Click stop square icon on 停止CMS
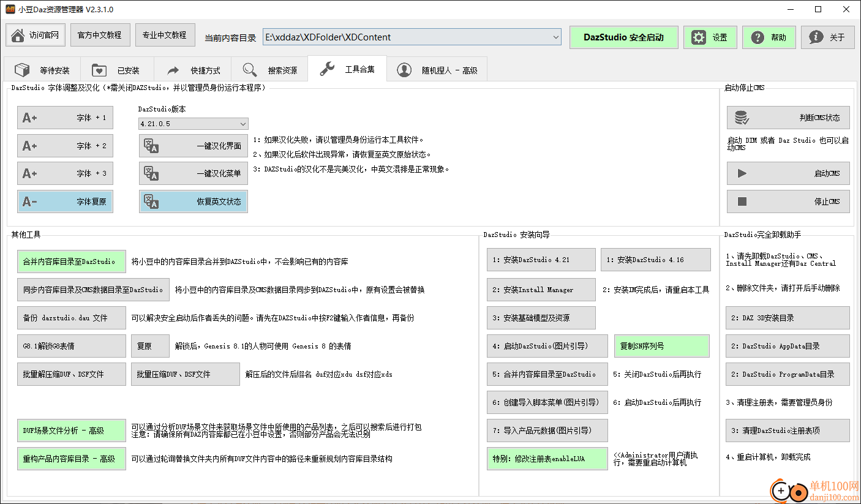 (742, 201)
